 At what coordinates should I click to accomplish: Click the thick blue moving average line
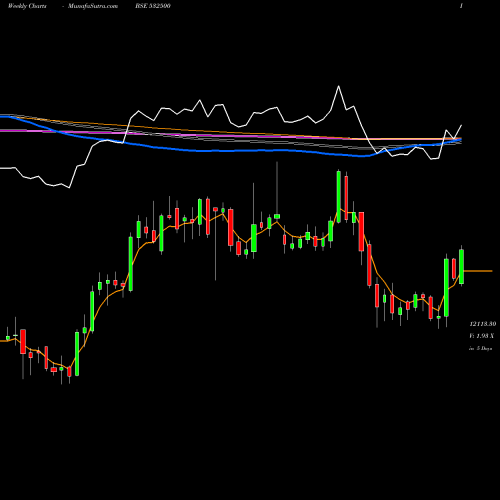point(230,151)
